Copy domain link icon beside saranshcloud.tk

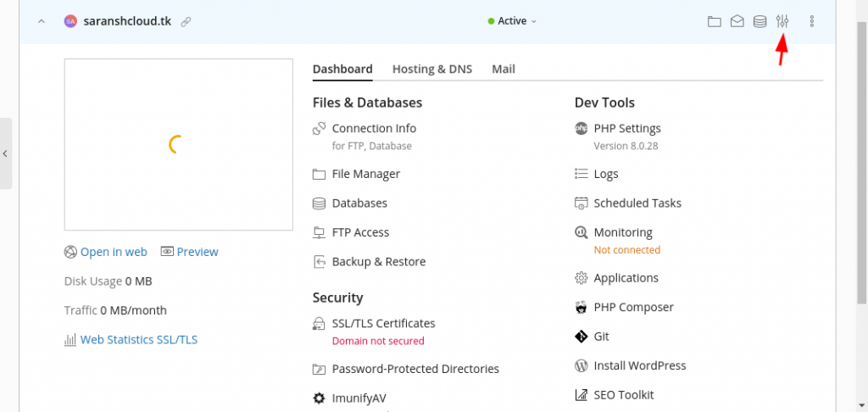click(186, 22)
